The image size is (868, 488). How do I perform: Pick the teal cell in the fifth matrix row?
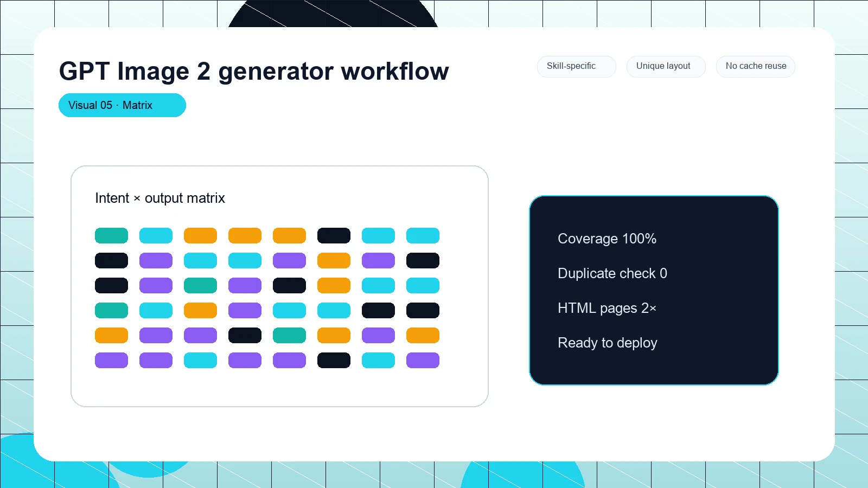coord(289,336)
